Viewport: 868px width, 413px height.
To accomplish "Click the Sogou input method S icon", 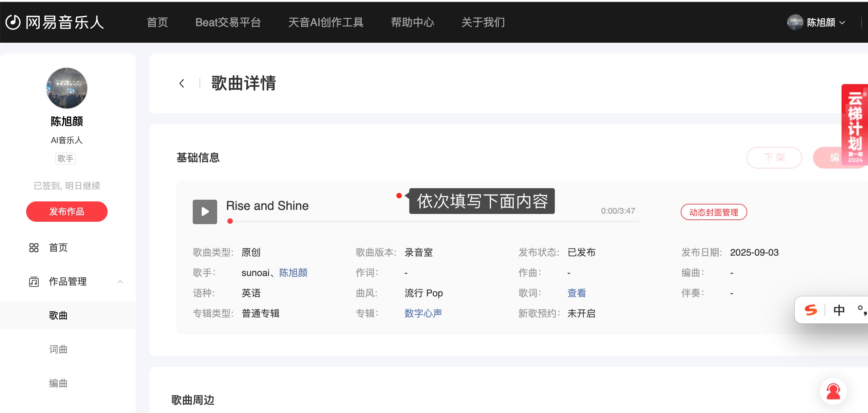I will click(x=811, y=310).
